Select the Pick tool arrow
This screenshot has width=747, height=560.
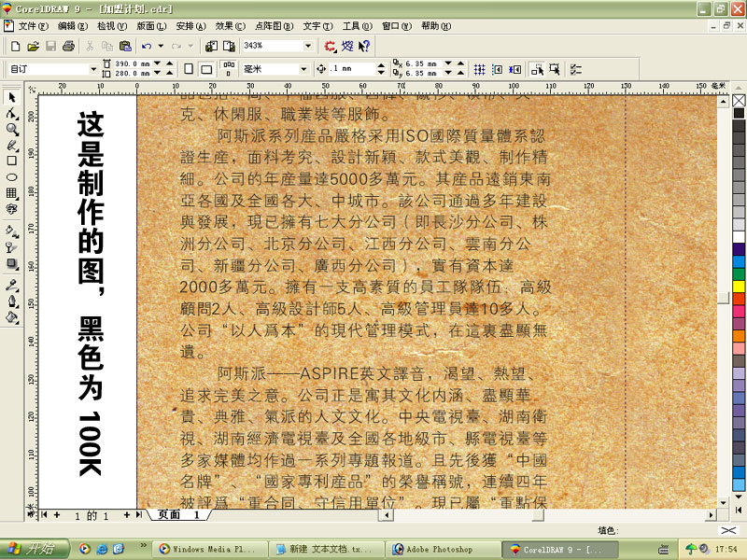(x=12, y=98)
